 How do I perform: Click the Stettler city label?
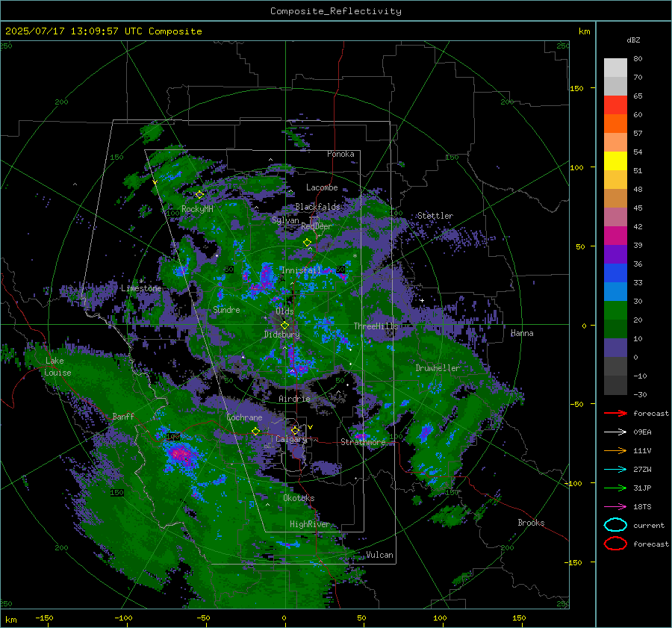435,216
